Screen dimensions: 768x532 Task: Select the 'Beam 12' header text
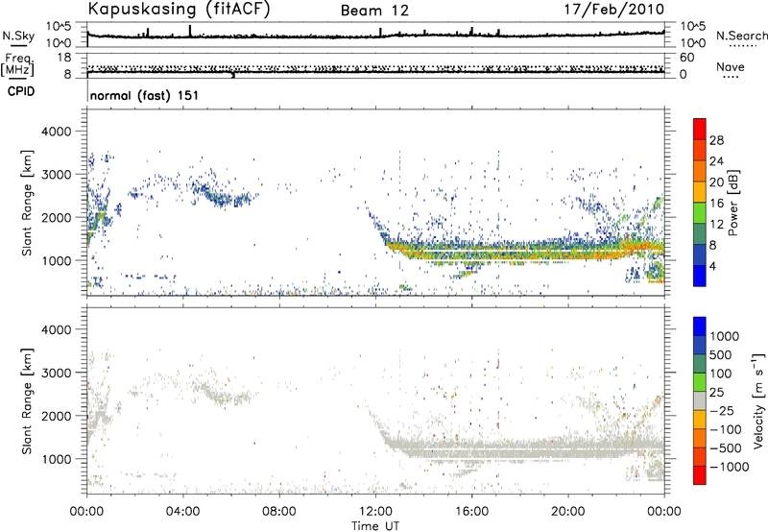click(x=374, y=11)
